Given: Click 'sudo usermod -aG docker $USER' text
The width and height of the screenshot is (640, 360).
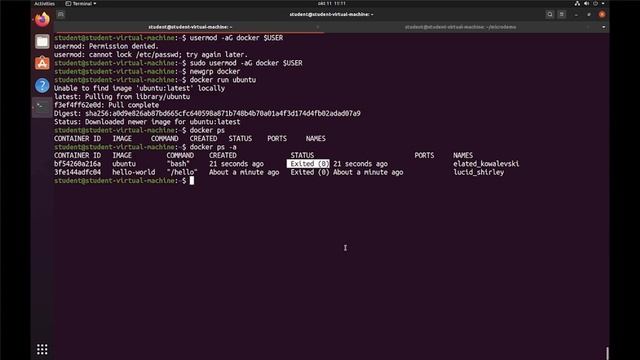Looking at the screenshot, I should [246, 63].
